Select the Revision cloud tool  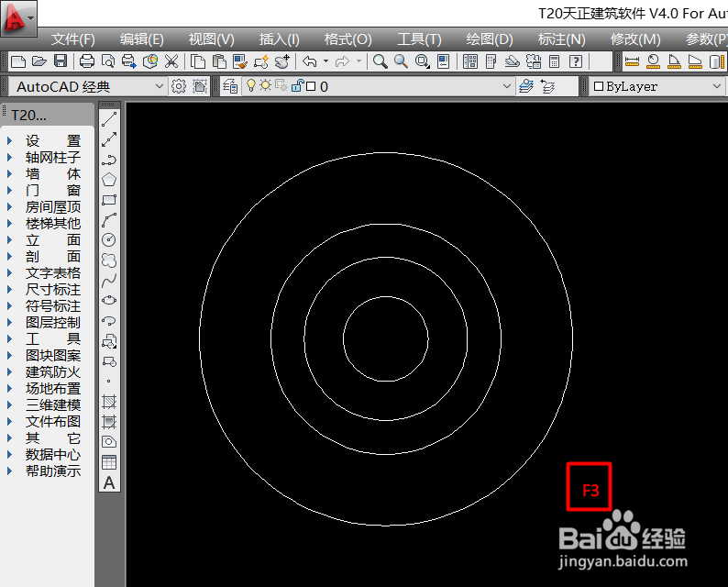click(x=109, y=260)
